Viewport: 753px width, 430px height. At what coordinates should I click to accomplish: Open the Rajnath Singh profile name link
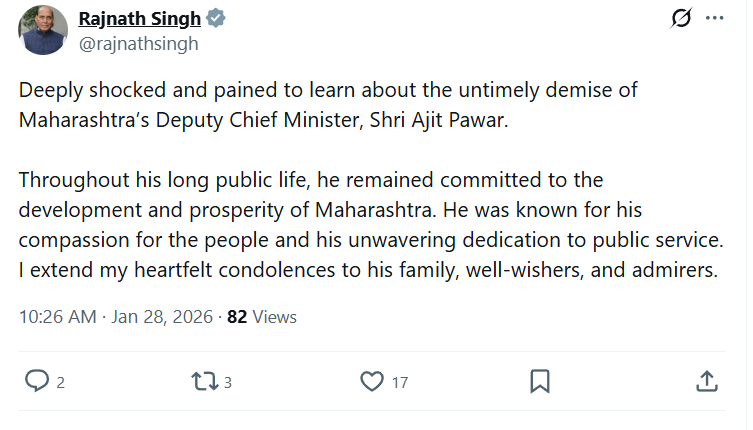pos(139,19)
